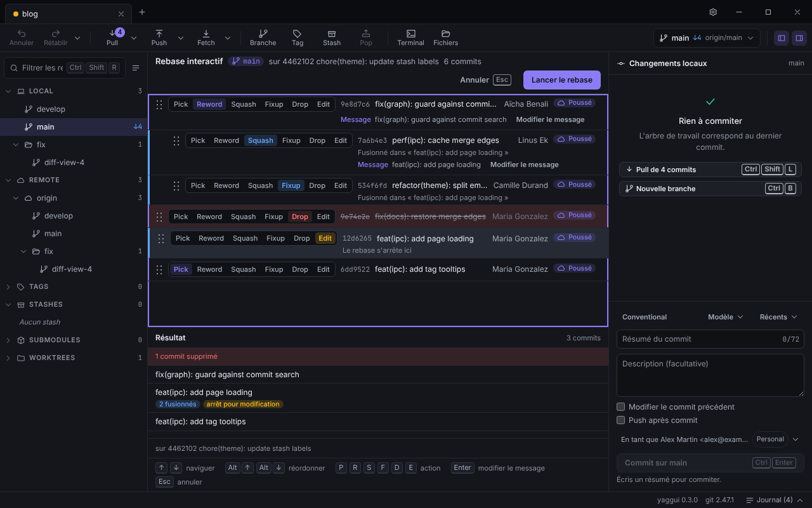Open the main branch selector dropdown
This screenshot has width=812, height=508.
[707, 38]
